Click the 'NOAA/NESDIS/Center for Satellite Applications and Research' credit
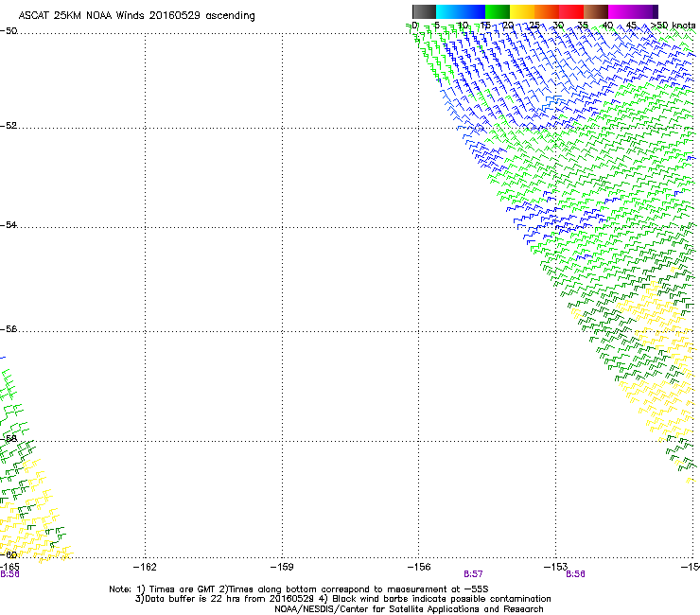Image resolution: width=700 pixels, height=615 pixels. [409, 609]
